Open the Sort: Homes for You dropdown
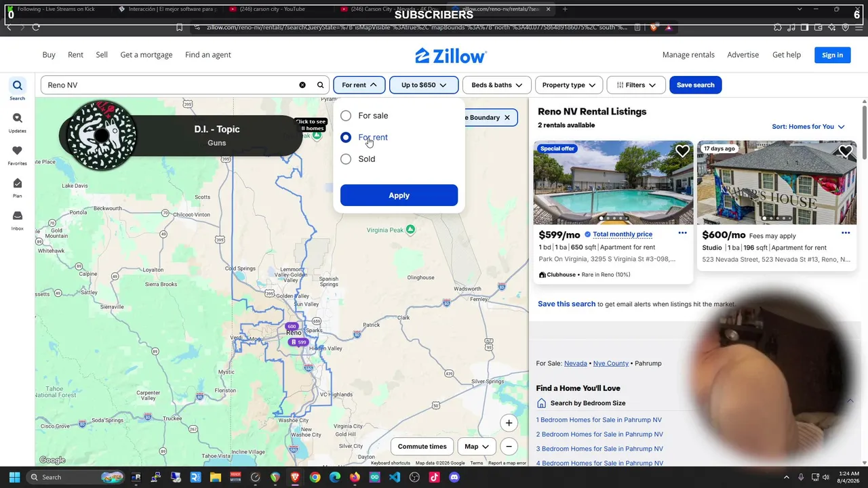 point(808,127)
